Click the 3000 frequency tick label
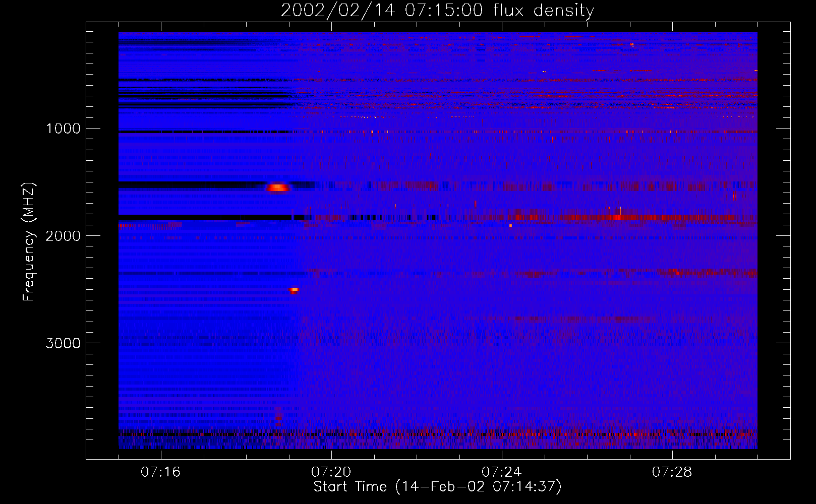Viewport: 816px width, 504px height. tap(63, 343)
